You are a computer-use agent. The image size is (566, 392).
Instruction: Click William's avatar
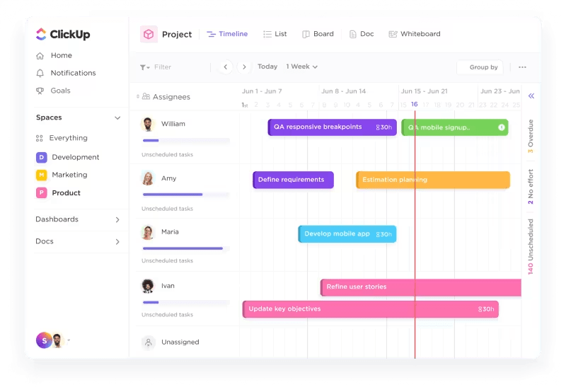point(147,124)
